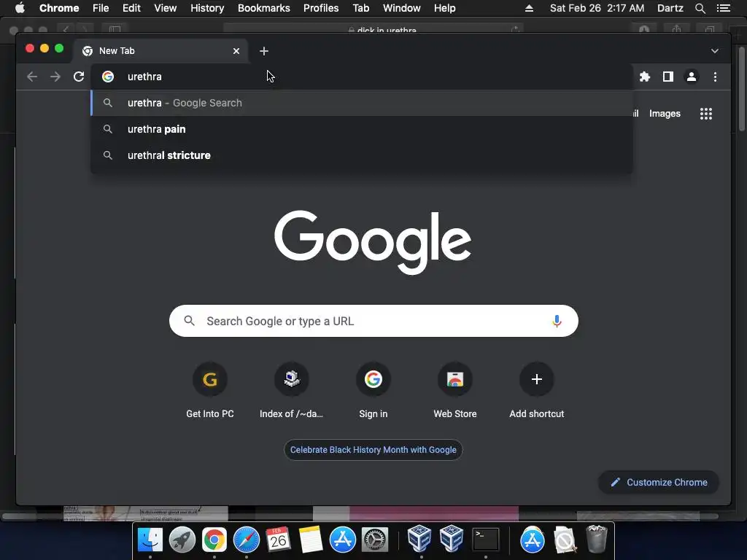Image resolution: width=747 pixels, height=560 pixels.
Task: Open Spotlight search in menu bar
Action: pos(700,8)
